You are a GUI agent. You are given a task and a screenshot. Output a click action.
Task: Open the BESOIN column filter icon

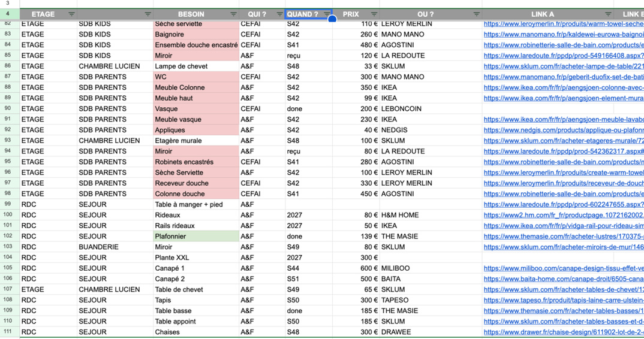[233, 14]
